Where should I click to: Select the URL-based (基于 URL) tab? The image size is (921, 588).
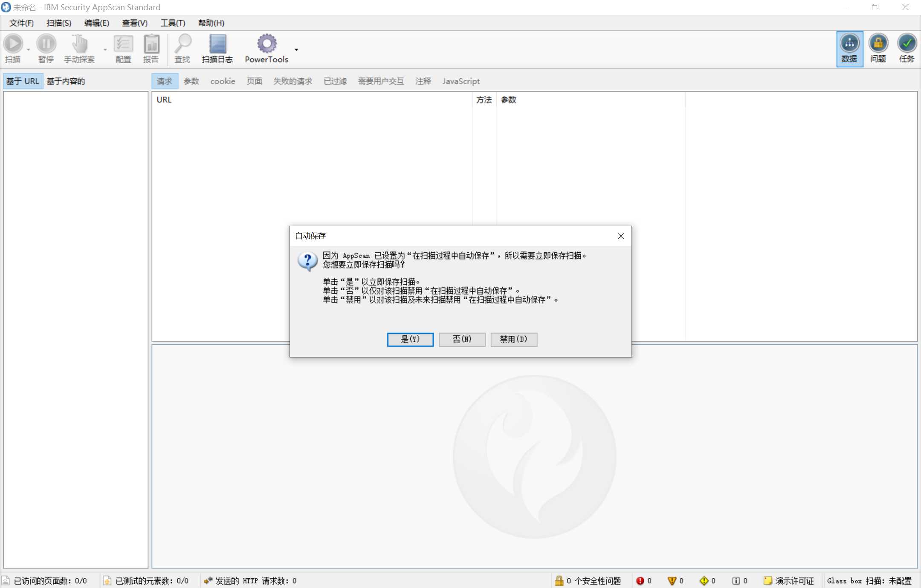23,81
